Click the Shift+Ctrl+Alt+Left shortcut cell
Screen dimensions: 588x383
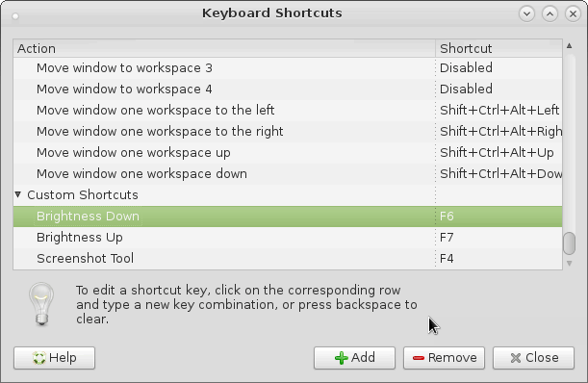[499, 111]
